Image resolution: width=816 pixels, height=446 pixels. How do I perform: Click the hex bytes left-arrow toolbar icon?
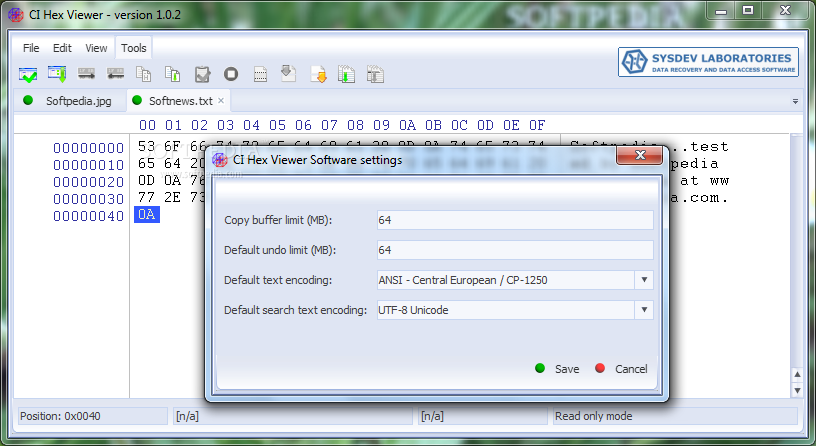point(115,74)
